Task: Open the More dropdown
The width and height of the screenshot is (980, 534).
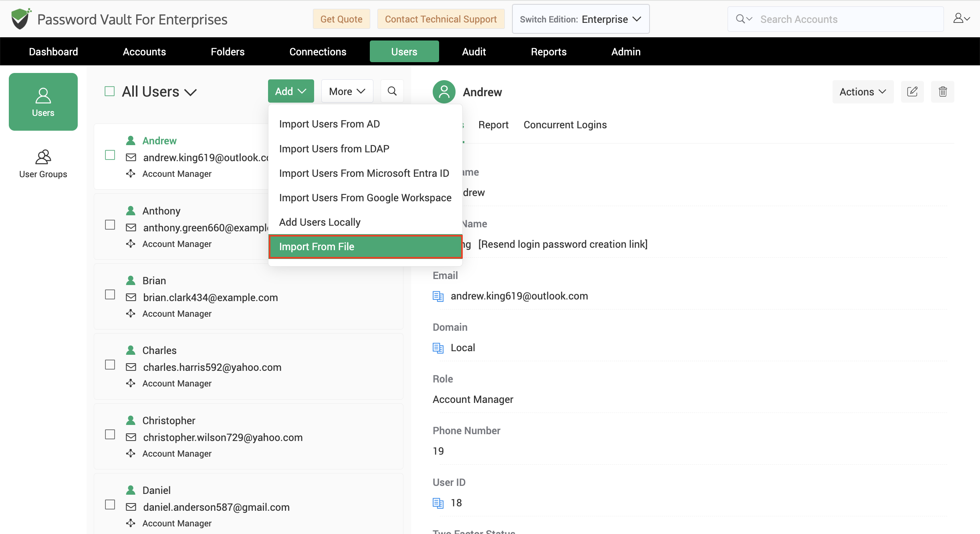Action: click(347, 91)
